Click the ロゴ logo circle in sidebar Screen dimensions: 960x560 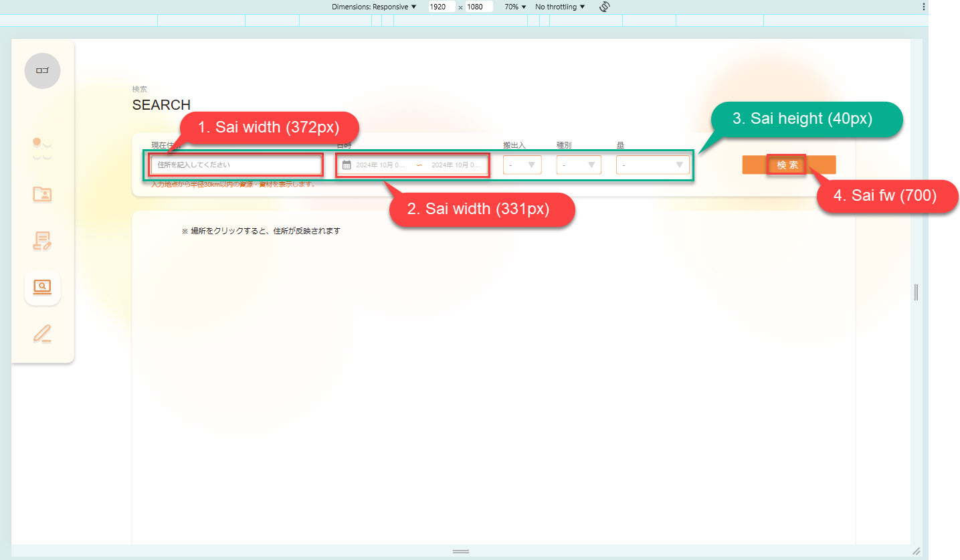point(42,71)
